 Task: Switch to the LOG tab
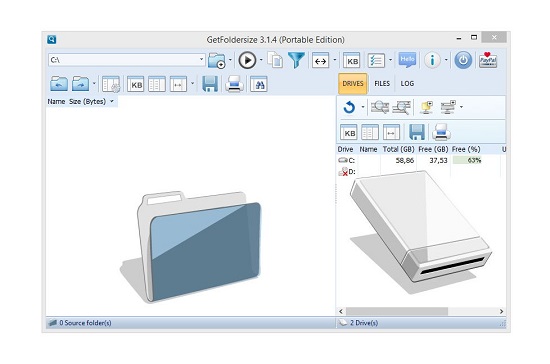[407, 83]
